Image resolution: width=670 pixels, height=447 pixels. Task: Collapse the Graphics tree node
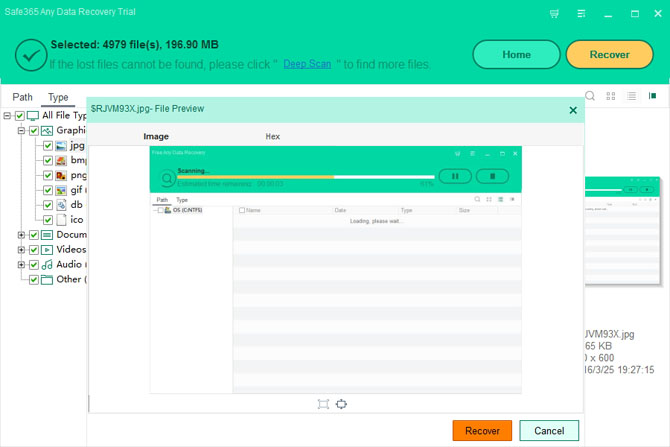(21, 131)
